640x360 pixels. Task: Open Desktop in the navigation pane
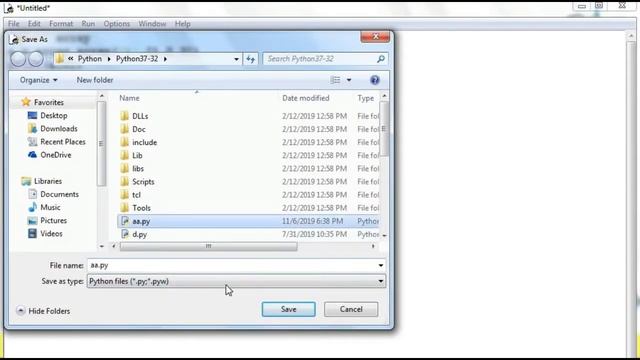point(53,116)
